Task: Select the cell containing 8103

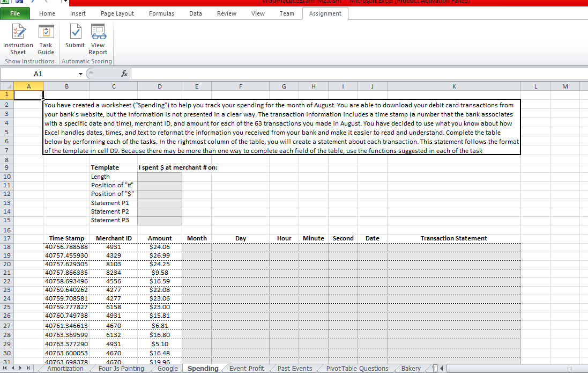Action: click(114, 264)
